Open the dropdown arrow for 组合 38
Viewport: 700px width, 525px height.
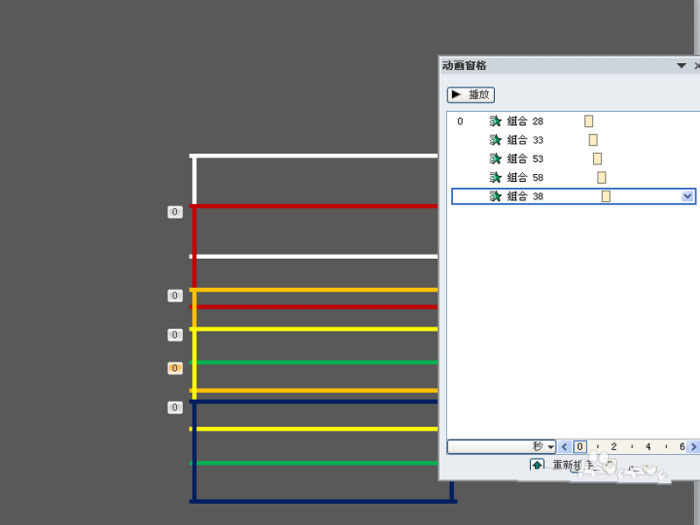(x=687, y=197)
